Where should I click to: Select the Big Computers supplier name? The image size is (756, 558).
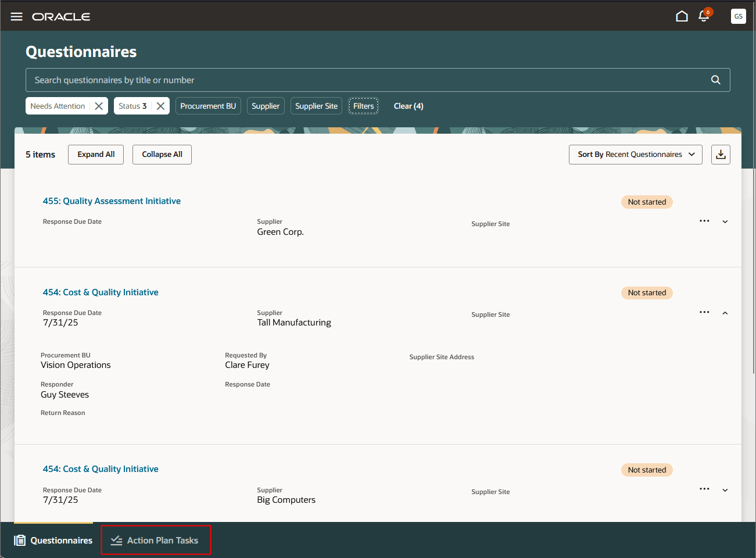pyautogui.click(x=286, y=500)
